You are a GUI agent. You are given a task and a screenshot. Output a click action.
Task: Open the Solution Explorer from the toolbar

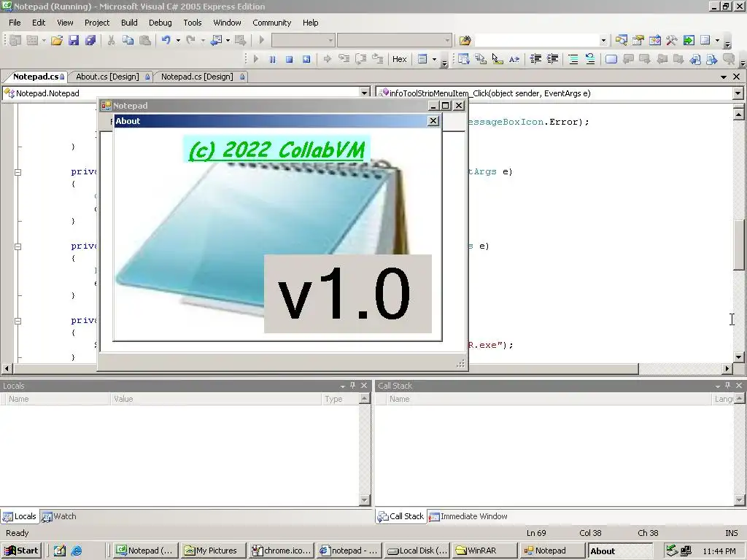coord(622,41)
